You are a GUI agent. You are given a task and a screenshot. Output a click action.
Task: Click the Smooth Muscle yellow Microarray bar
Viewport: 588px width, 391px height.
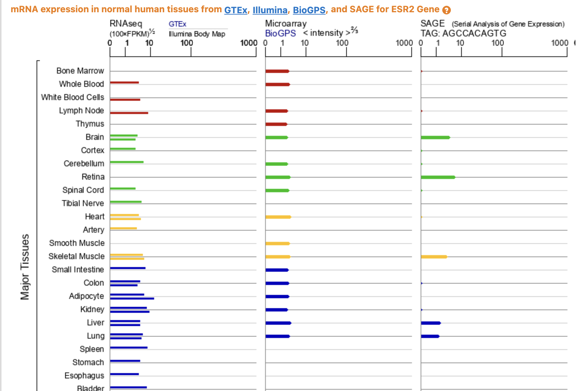(x=278, y=244)
